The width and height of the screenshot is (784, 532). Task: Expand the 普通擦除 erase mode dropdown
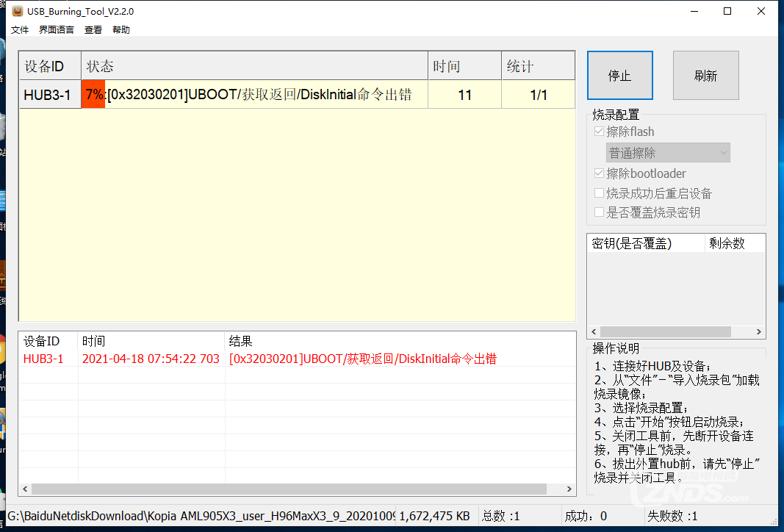[668, 153]
